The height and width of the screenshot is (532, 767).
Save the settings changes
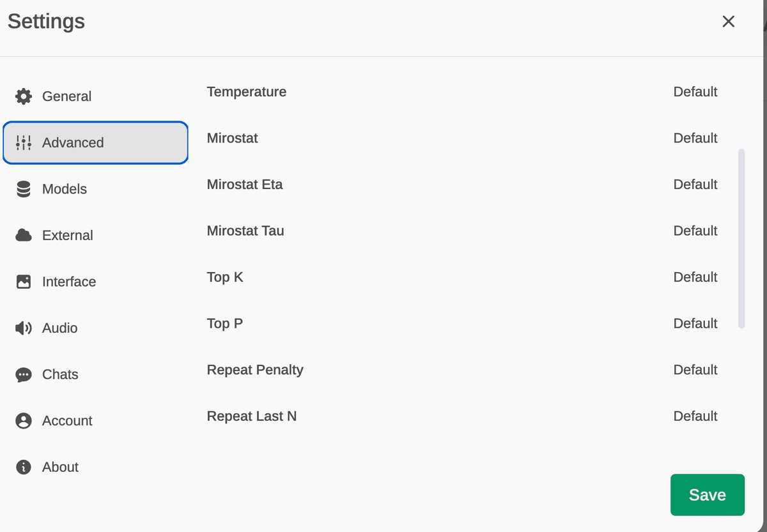(x=707, y=495)
